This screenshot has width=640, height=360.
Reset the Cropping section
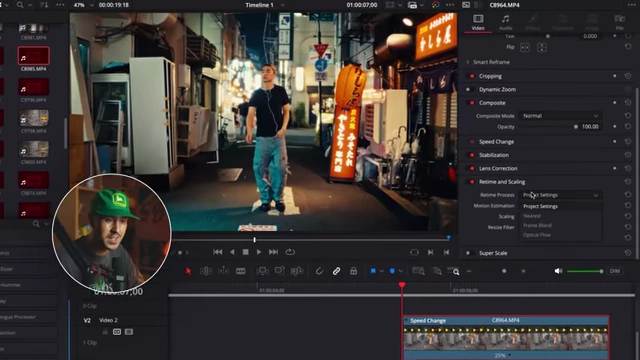pos(628,76)
